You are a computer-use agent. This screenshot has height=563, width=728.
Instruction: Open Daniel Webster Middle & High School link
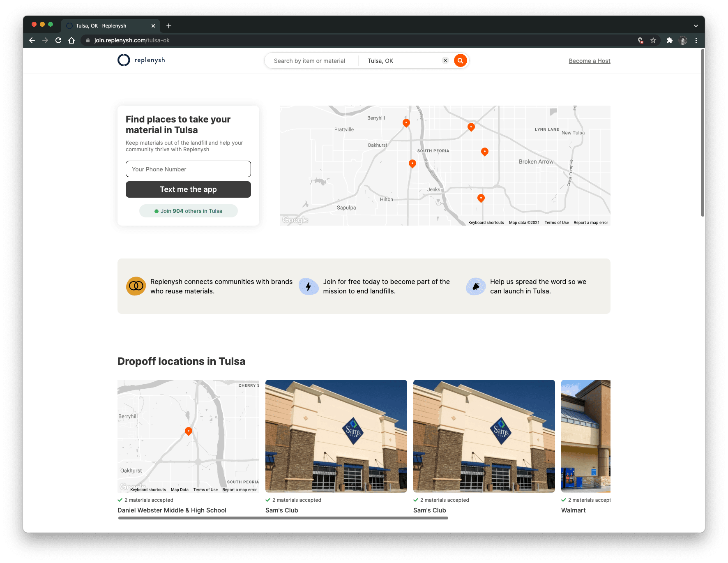pyautogui.click(x=172, y=510)
